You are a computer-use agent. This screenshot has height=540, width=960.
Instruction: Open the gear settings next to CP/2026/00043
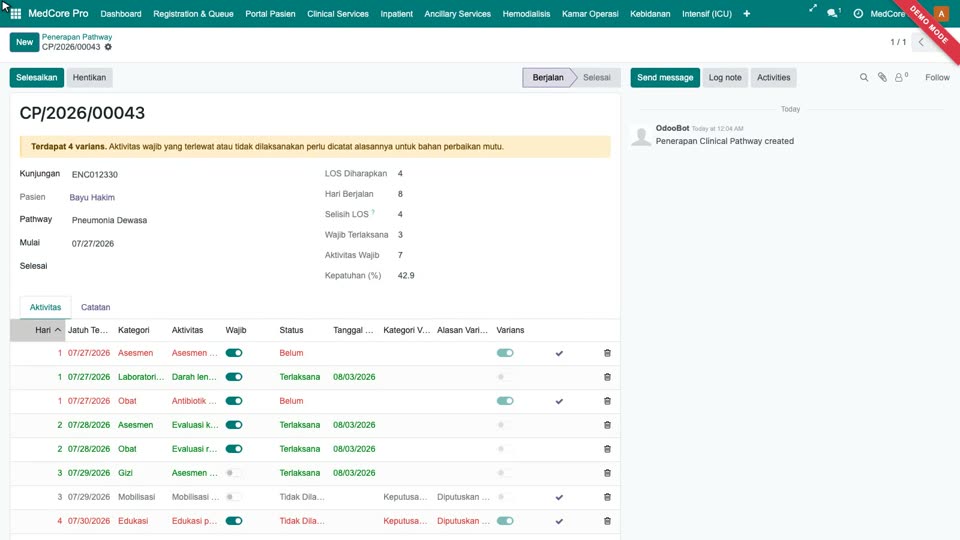click(x=108, y=47)
